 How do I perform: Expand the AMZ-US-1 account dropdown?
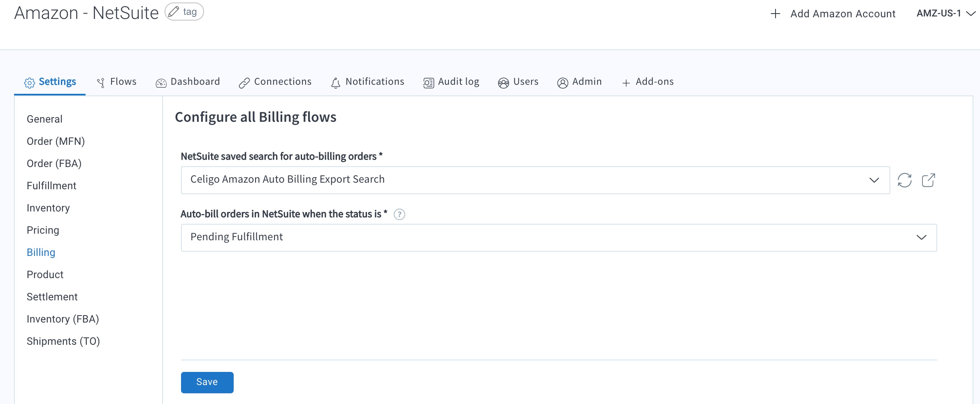[946, 14]
